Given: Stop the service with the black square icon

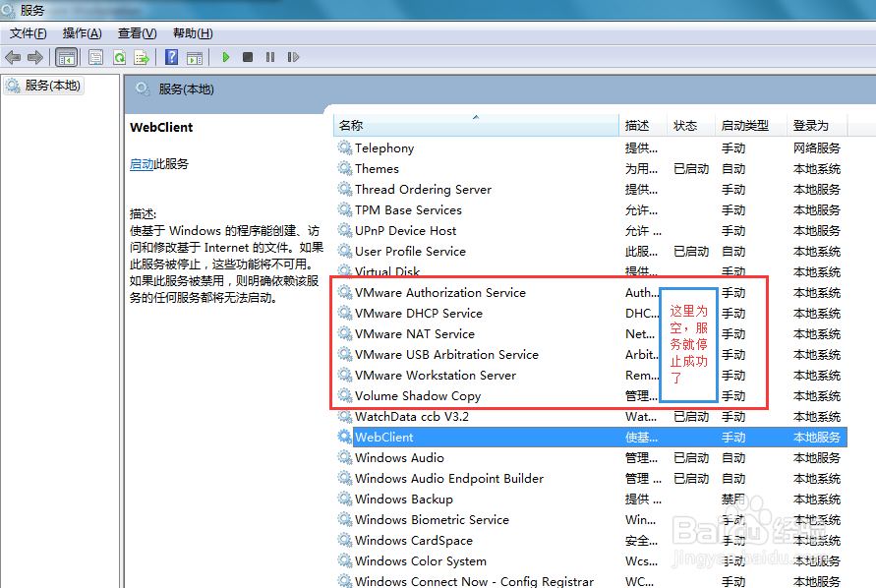Looking at the screenshot, I should click(249, 56).
